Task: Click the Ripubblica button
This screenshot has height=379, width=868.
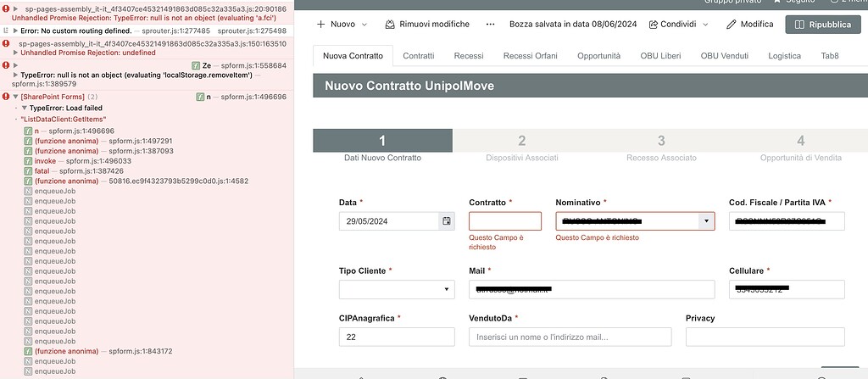Action: point(822,25)
